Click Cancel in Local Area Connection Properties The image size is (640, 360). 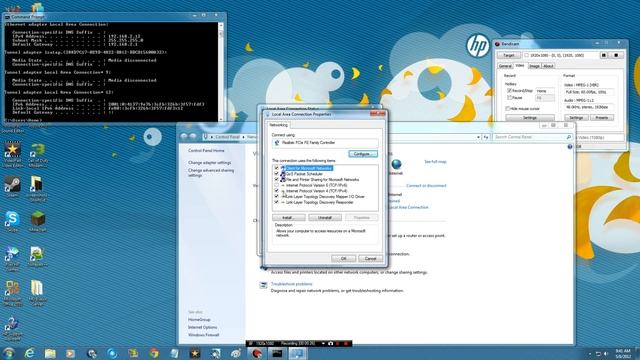[370, 259]
